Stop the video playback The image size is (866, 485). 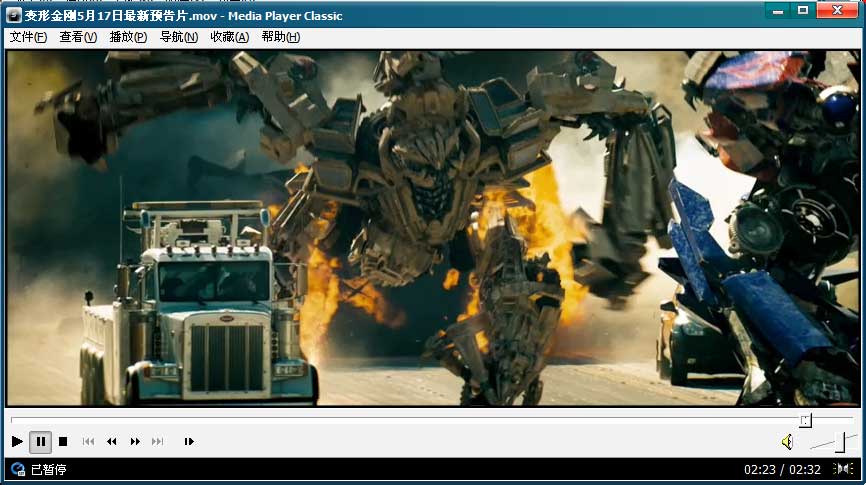click(63, 441)
